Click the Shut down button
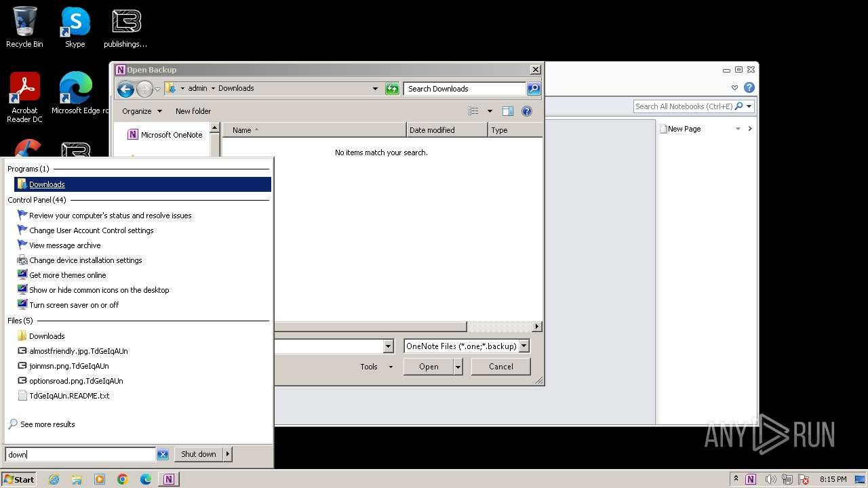Image resolution: width=868 pixels, height=488 pixels. coord(199,454)
